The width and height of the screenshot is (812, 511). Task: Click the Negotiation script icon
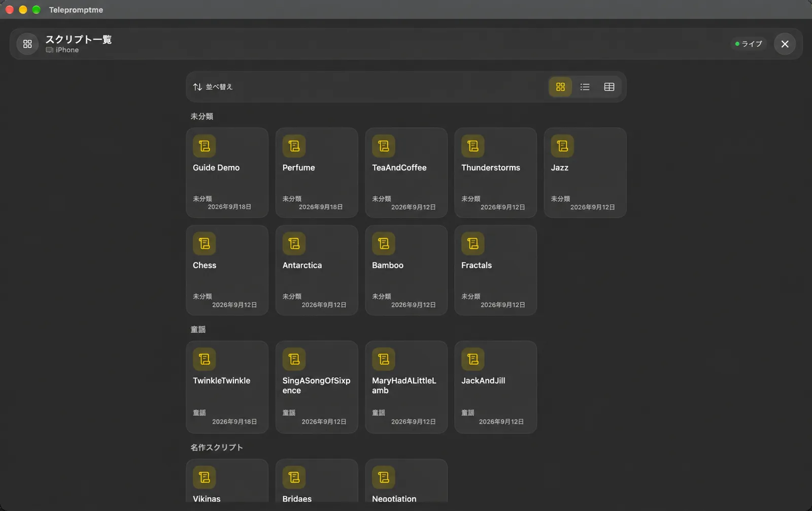coord(384,477)
